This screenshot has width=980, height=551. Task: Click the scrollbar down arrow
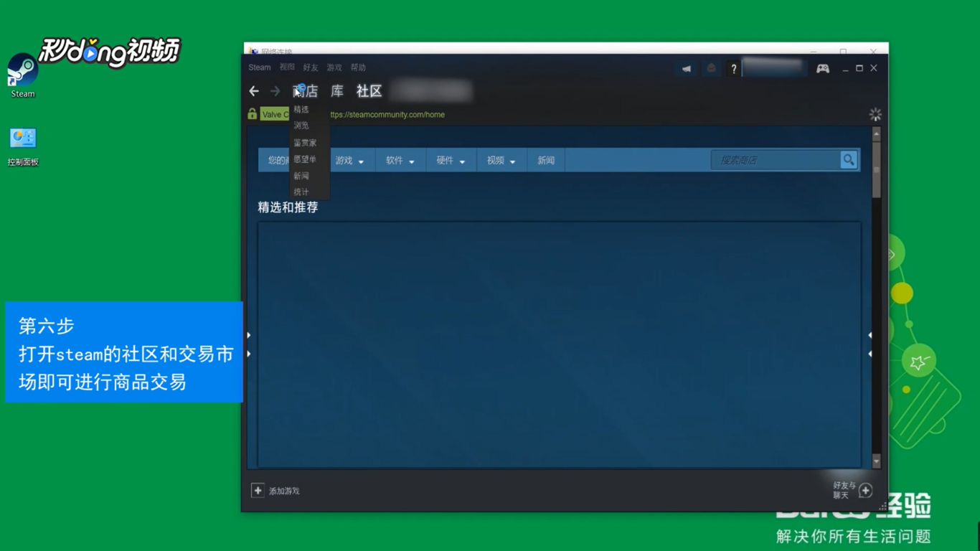coord(876,461)
